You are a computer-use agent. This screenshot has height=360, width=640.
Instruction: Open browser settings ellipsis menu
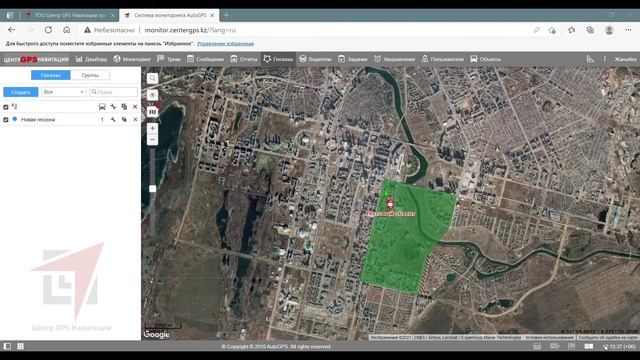point(628,30)
